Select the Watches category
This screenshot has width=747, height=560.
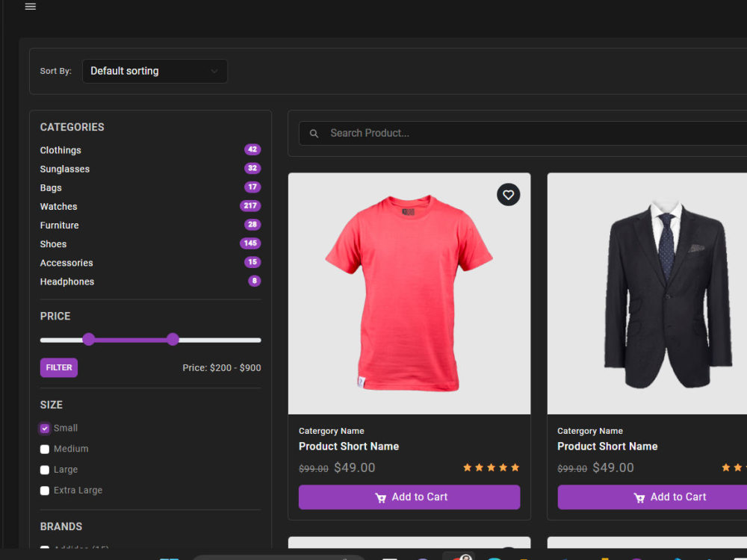(58, 206)
